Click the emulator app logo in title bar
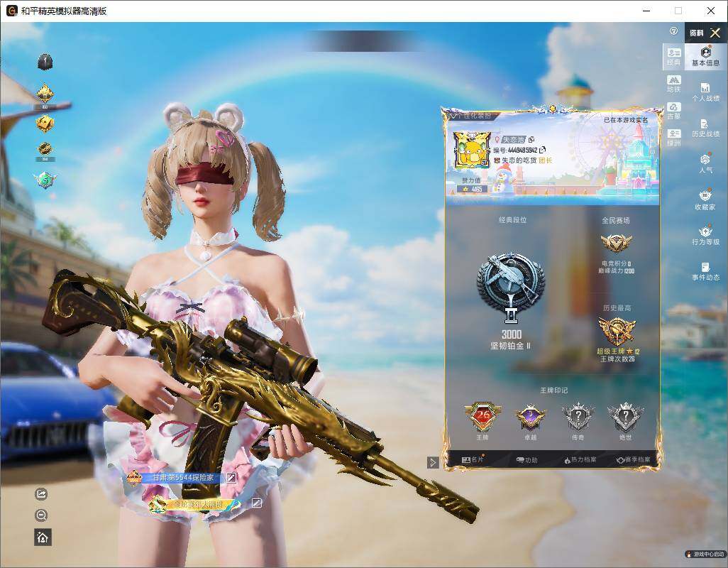Image resolution: width=728 pixels, height=568 pixels. click(11, 11)
